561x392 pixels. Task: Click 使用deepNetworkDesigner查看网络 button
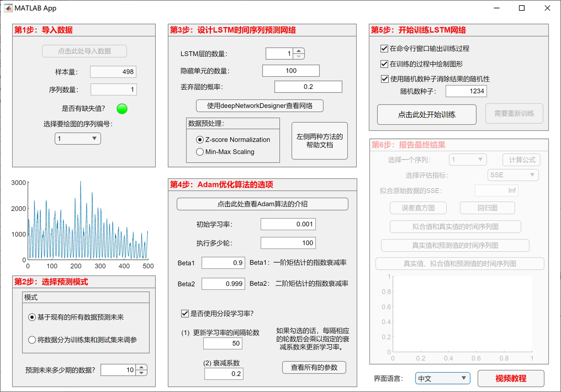tap(260, 106)
